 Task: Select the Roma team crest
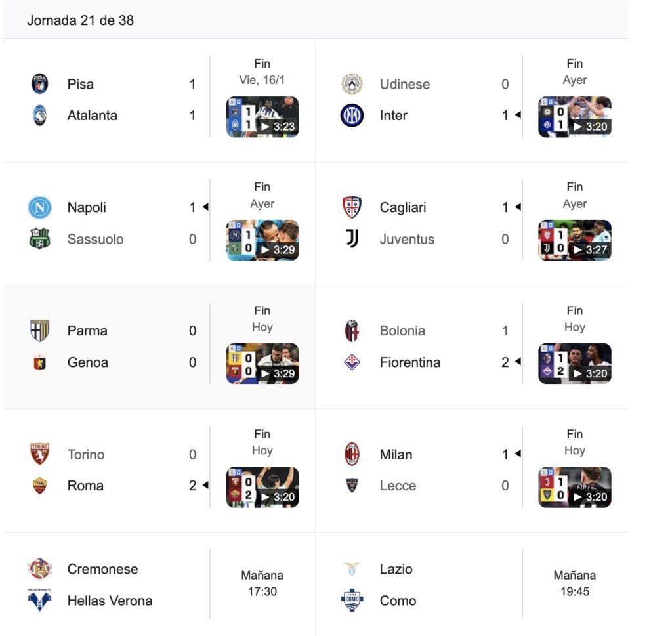40,486
